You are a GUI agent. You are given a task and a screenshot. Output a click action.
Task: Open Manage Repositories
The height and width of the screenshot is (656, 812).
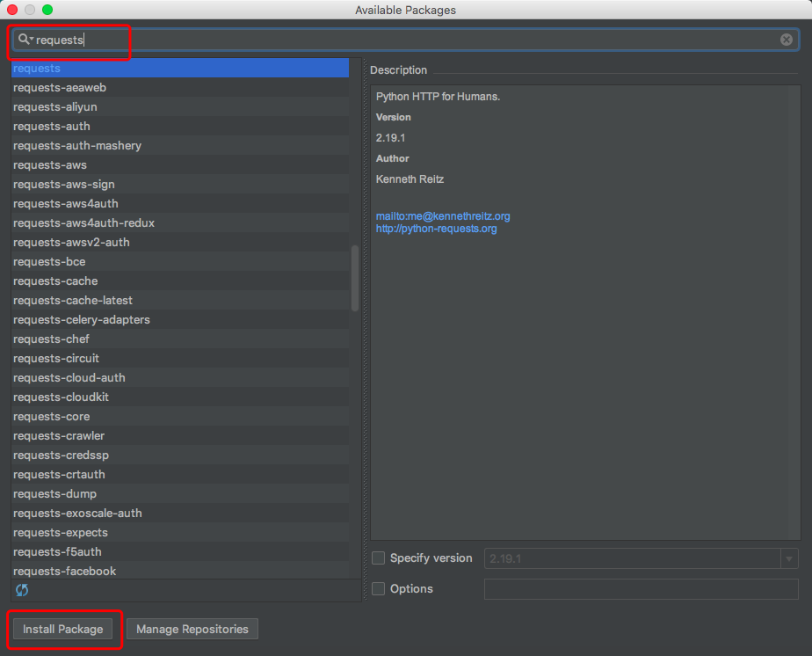(192, 629)
